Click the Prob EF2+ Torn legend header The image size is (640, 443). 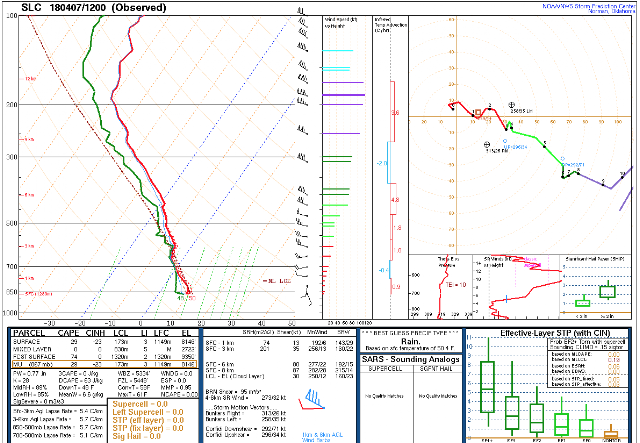click(587, 342)
